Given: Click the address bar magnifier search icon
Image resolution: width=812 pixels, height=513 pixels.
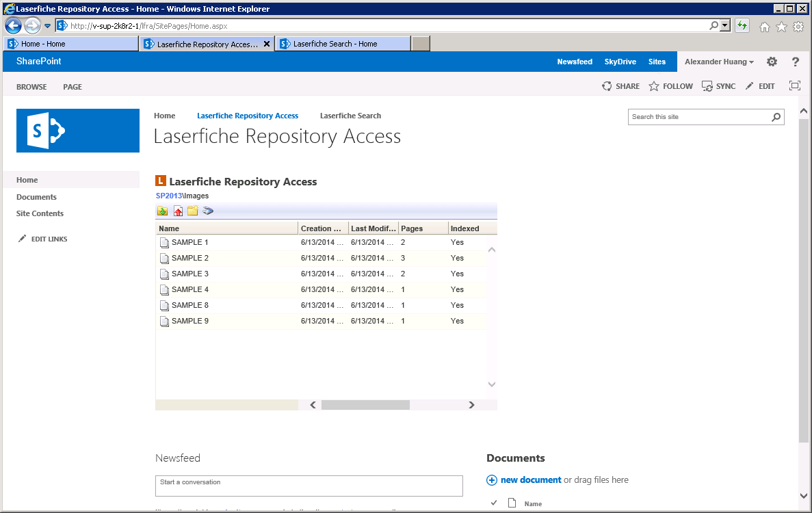Looking at the screenshot, I should [x=713, y=25].
